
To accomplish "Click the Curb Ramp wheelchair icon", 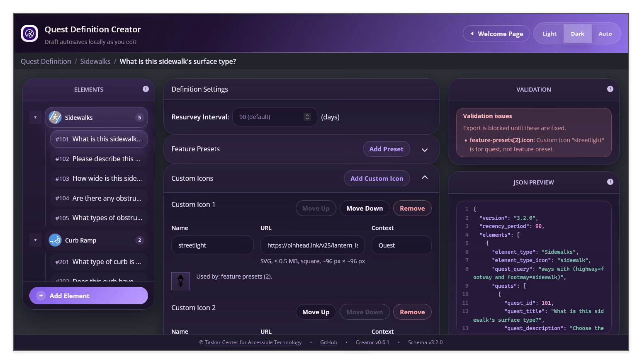I will point(55,240).
